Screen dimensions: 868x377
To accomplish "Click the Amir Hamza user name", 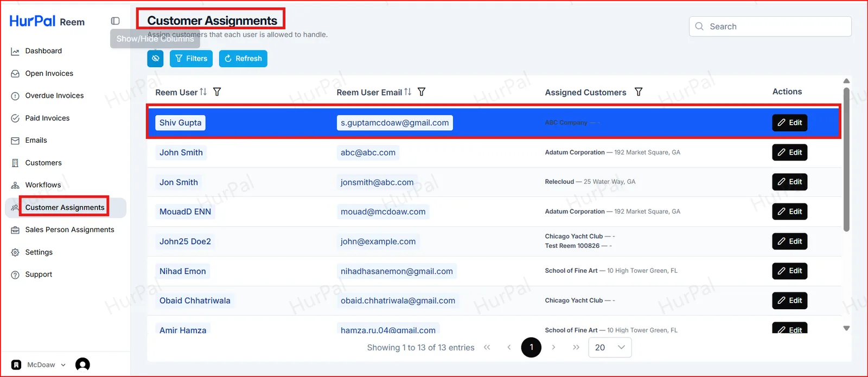I will click(183, 329).
